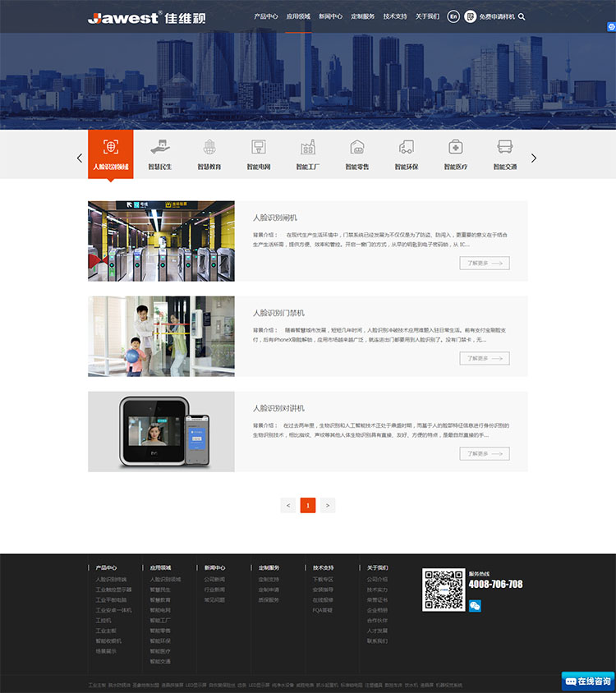
Task: Select the 人脸识别领域 category icon
Action: point(111,148)
